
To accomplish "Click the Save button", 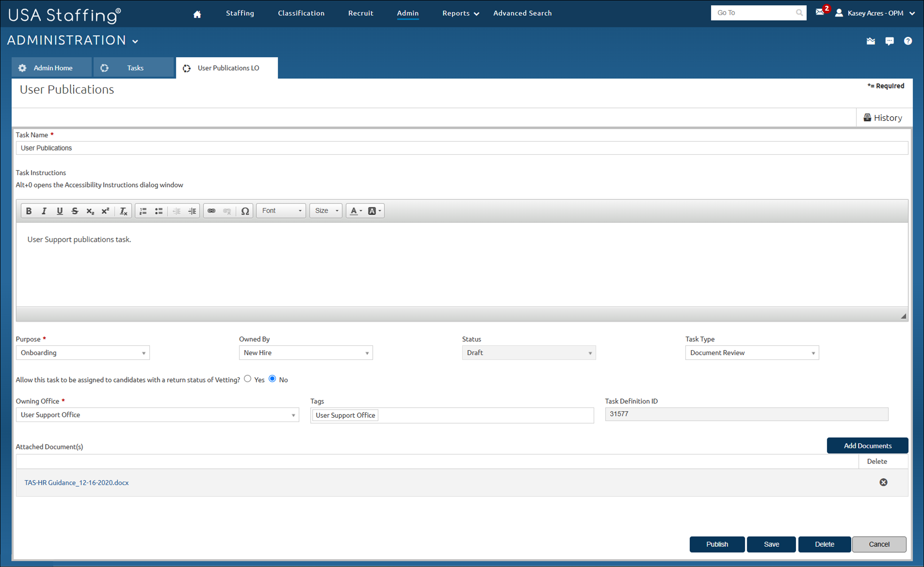I will 771,544.
